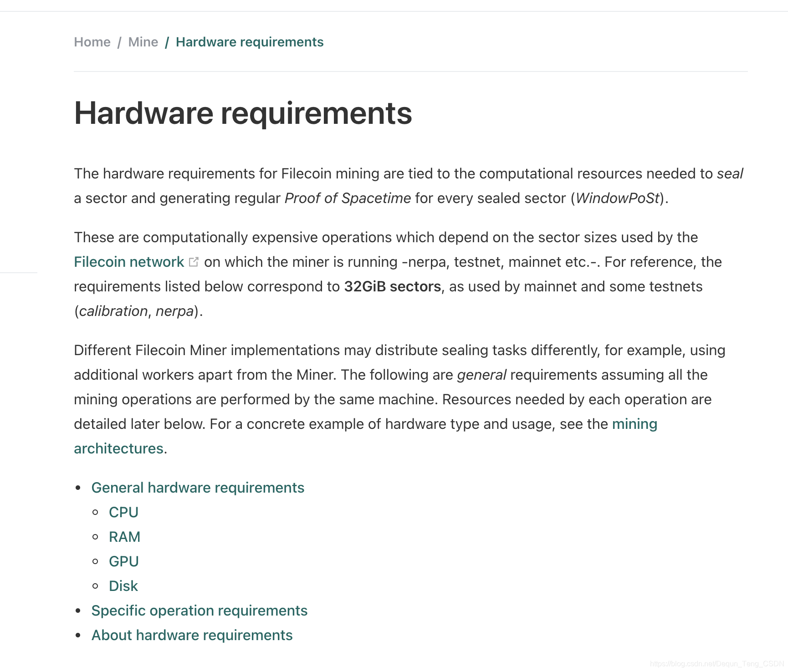788x672 pixels.
Task: Click the italic word 'general'
Action: point(482,375)
